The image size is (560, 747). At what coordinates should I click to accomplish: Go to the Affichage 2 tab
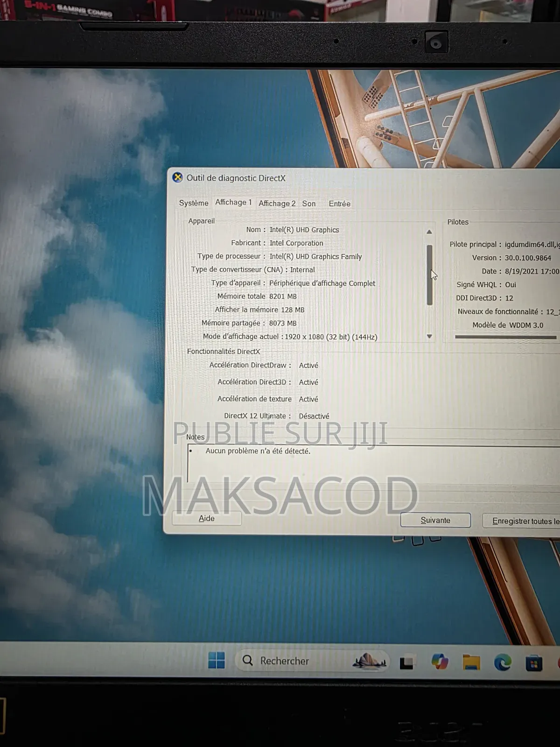(x=277, y=204)
